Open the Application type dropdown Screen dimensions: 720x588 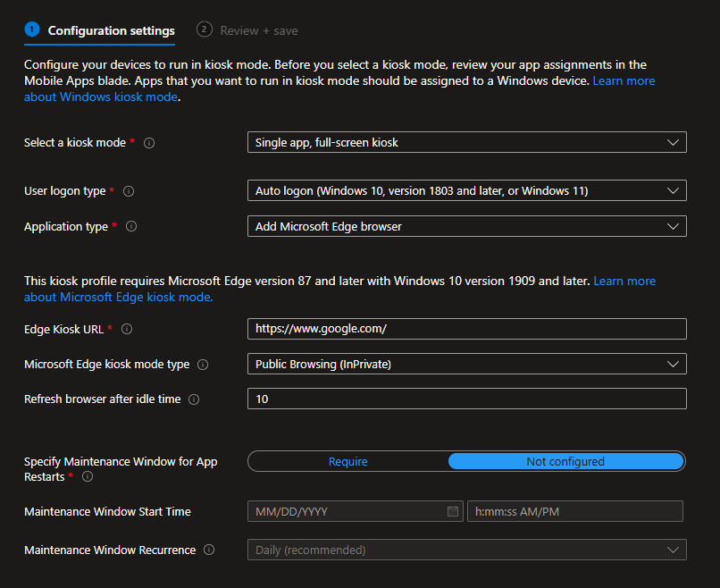coord(467,226)
